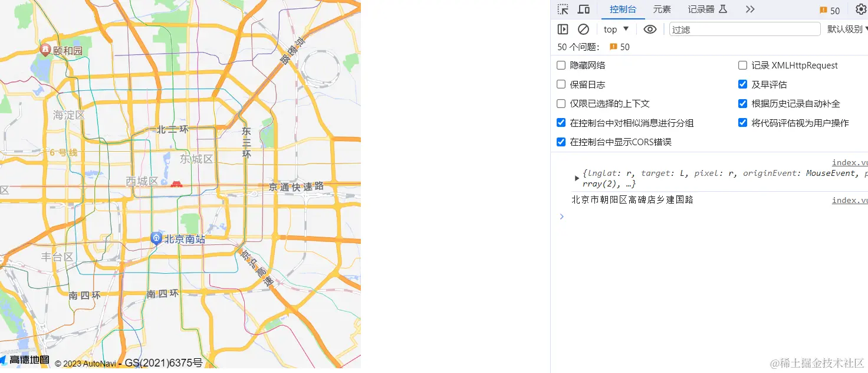The height and width of the screenshot is (373, 868).
Task: Focus the 过滤 filter input
Action: tap(745, 29)
